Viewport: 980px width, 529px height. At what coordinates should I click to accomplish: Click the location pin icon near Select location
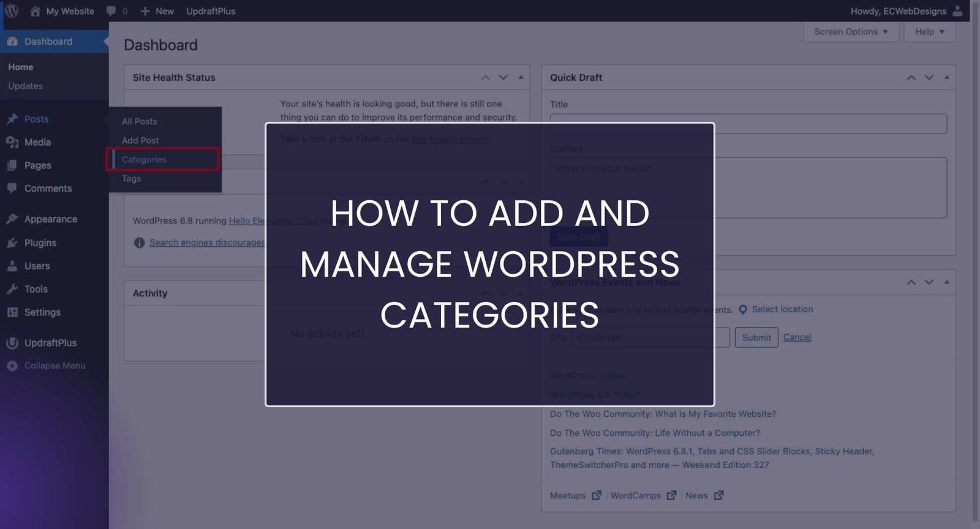(x=743, y=309)
